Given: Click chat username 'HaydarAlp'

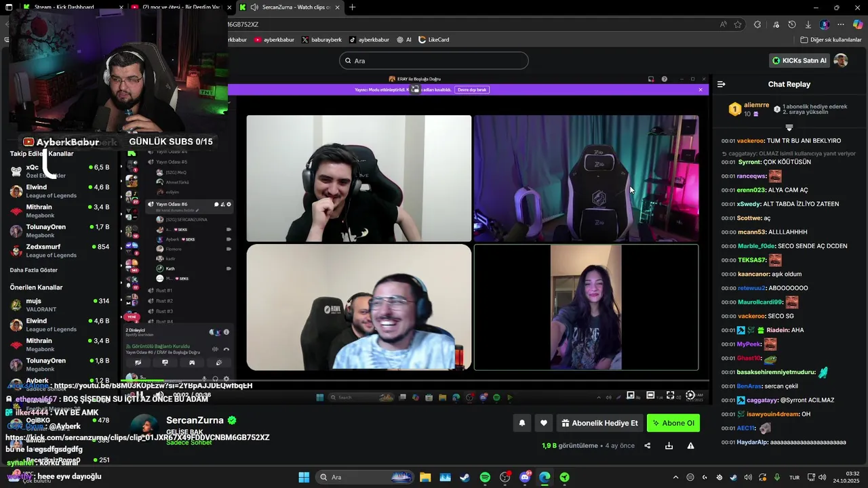Looking at the screenshot, I should 752,442.
